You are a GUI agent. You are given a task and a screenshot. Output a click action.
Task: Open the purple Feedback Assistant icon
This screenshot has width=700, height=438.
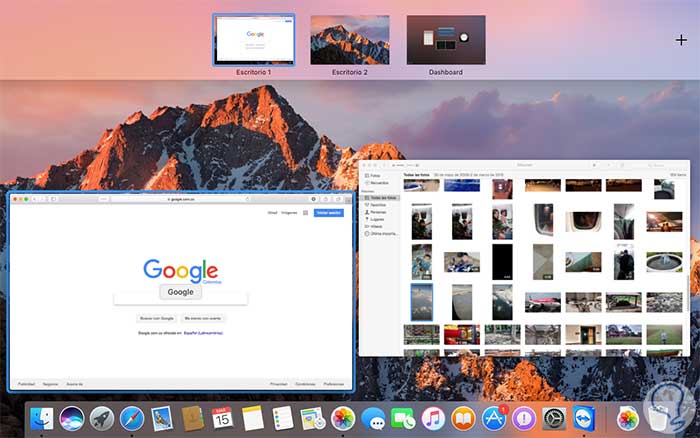tap(524, 419)
